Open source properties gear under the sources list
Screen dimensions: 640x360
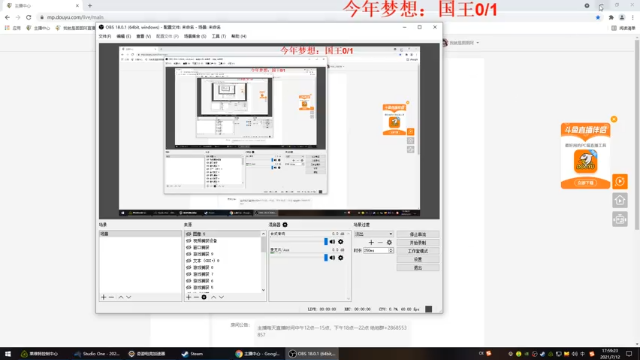204,297
